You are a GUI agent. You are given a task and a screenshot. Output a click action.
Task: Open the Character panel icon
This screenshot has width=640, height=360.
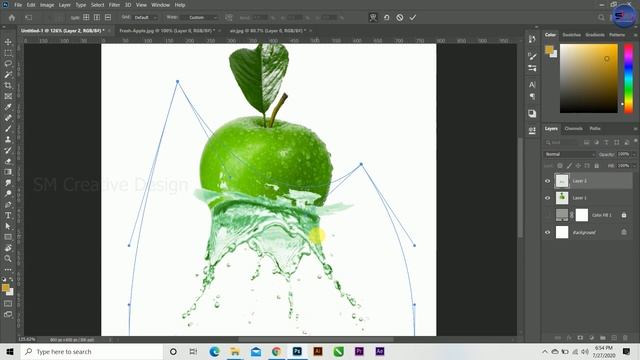[532, 84]
